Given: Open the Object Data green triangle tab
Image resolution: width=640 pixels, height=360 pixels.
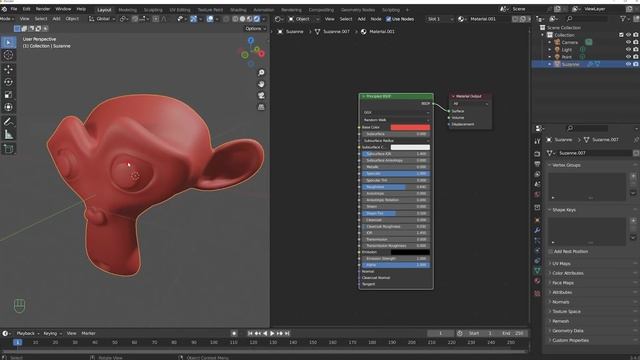Looking at the screenshot, I should click(537, 271).
